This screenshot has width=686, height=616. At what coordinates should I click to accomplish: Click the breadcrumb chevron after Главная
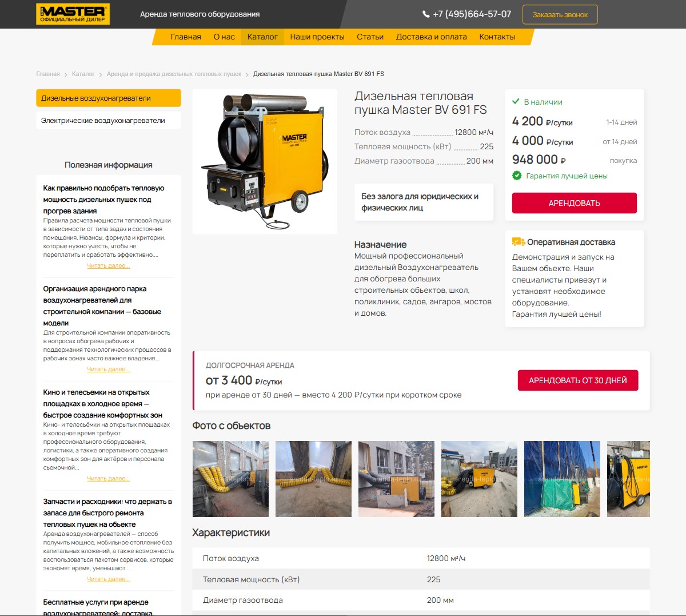click(x=66, y=74)
